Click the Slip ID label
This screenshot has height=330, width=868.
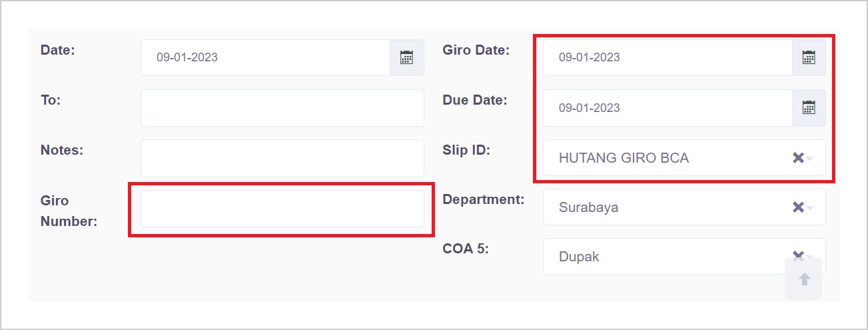pos(466,151)
